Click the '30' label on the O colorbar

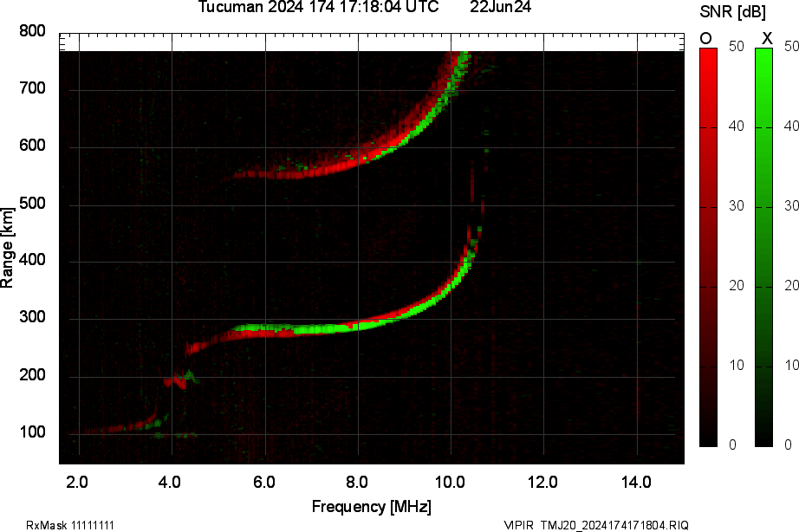tap(737, 206)
